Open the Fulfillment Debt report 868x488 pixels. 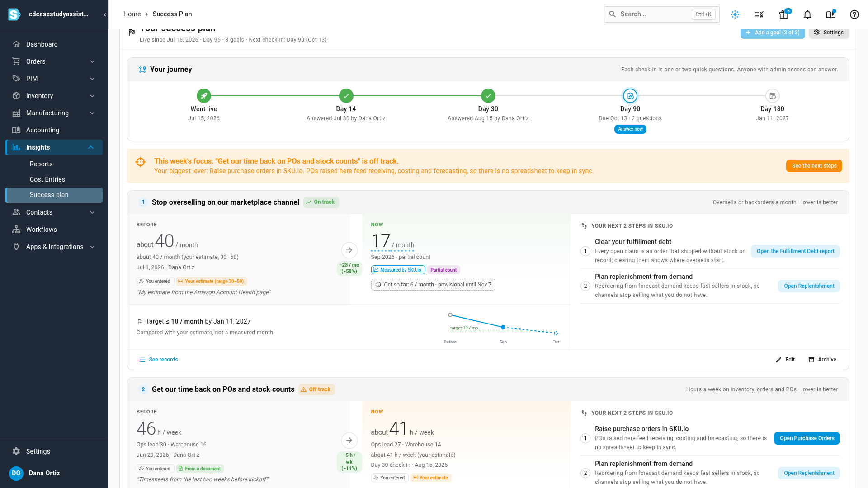coord(795,251)
